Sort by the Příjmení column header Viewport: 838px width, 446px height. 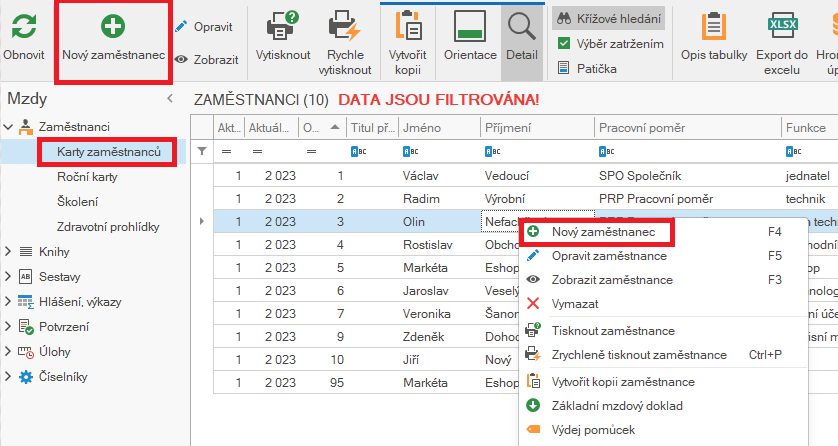[537, 128]
